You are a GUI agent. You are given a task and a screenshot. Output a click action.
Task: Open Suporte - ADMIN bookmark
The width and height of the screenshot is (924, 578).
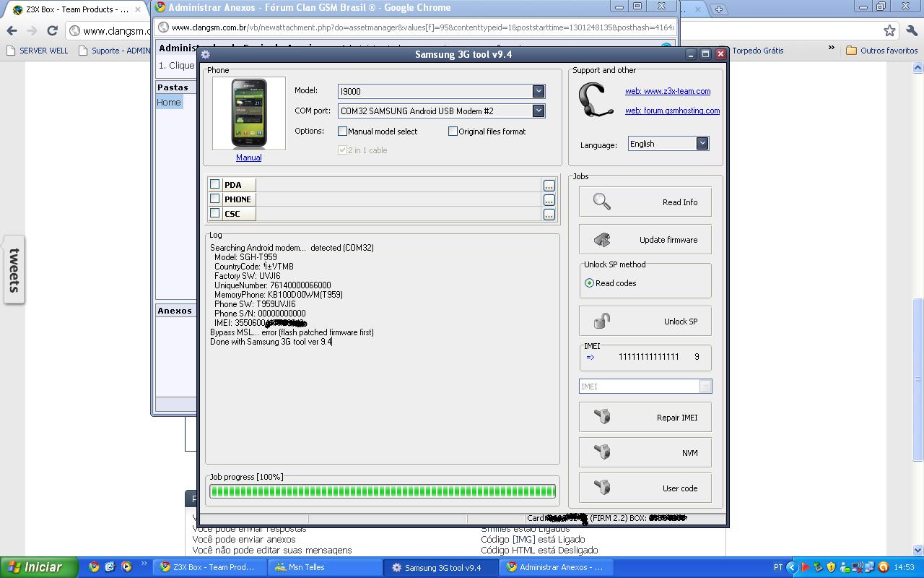115,51
